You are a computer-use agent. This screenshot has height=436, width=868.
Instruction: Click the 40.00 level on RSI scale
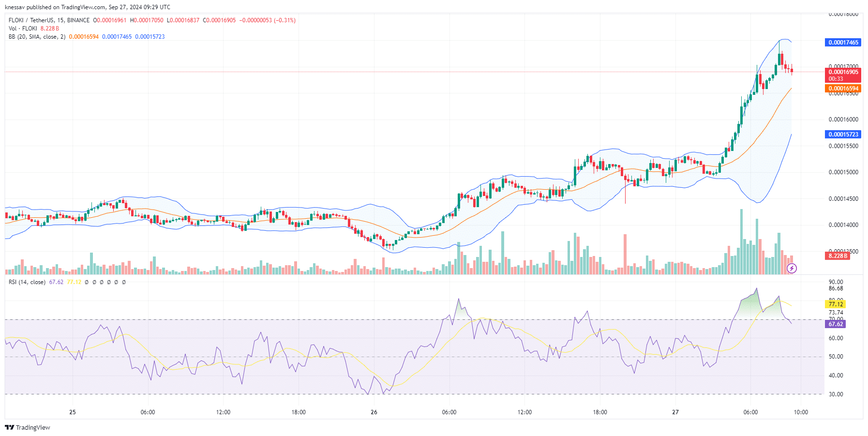click(836, 376)
